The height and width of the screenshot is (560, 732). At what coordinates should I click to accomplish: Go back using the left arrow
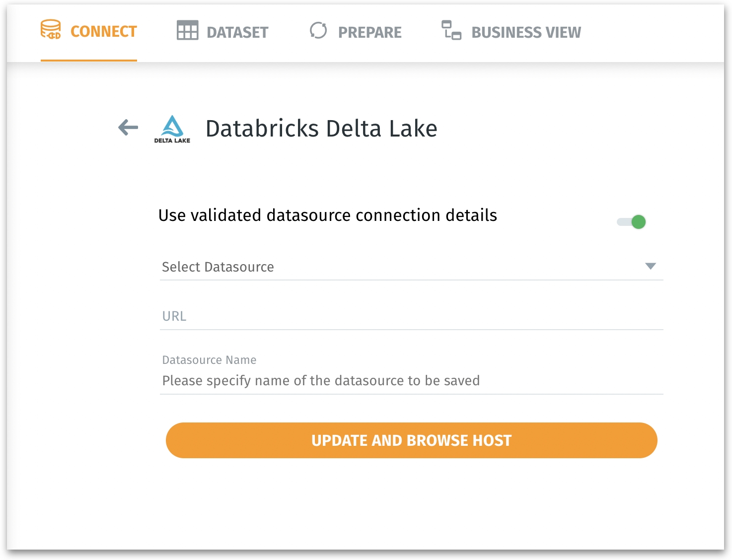[x=128, y=128]
